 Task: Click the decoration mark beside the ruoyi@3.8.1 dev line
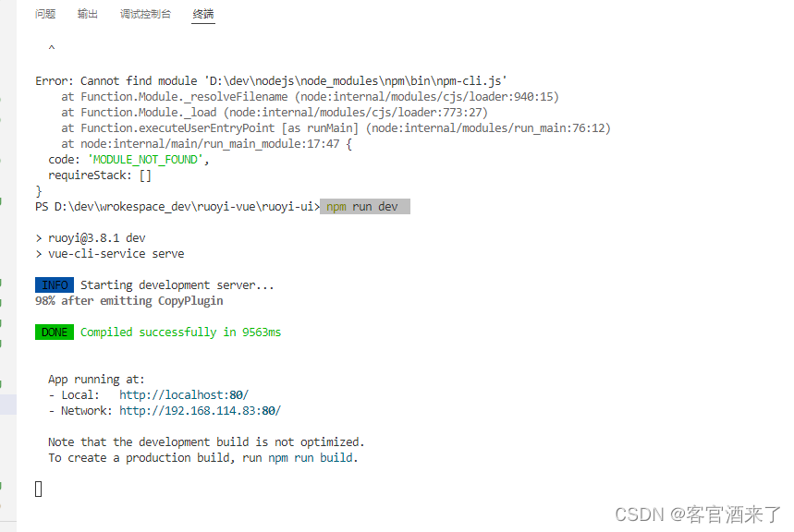(x=5, y=236)
